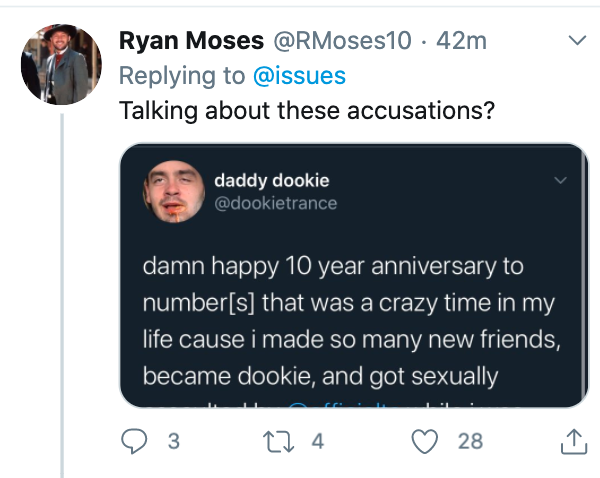Like the tweet with the heart icon
Screen dimensions: 600x478
point(424,441)
